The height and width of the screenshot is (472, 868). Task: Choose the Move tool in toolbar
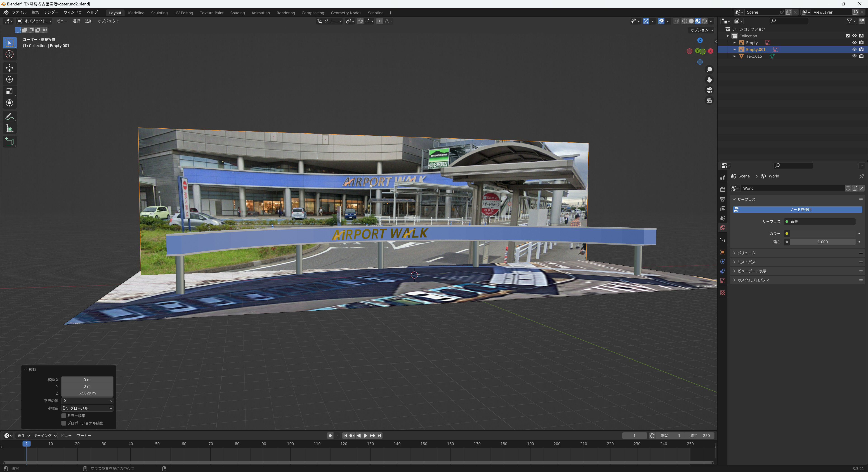point(9,68)
